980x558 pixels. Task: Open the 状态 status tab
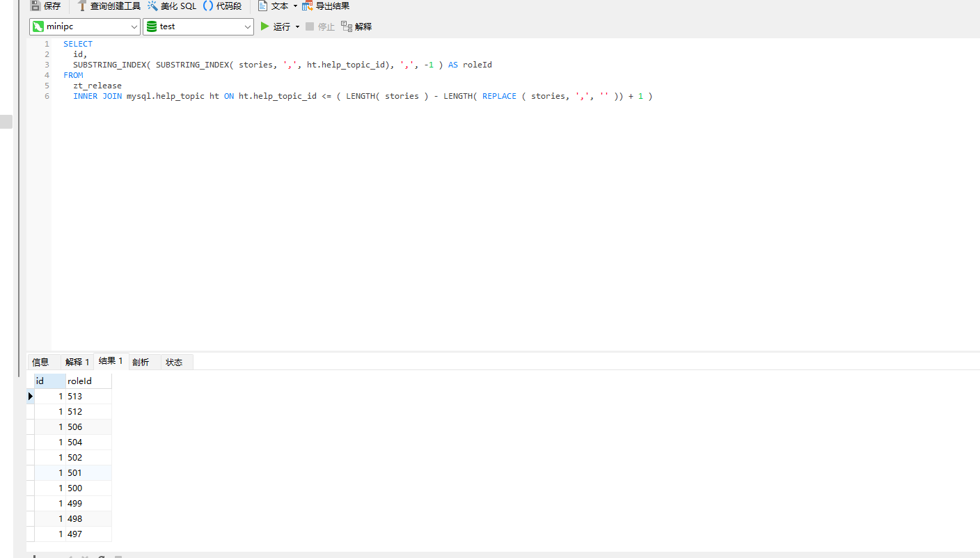coord(174,362)
